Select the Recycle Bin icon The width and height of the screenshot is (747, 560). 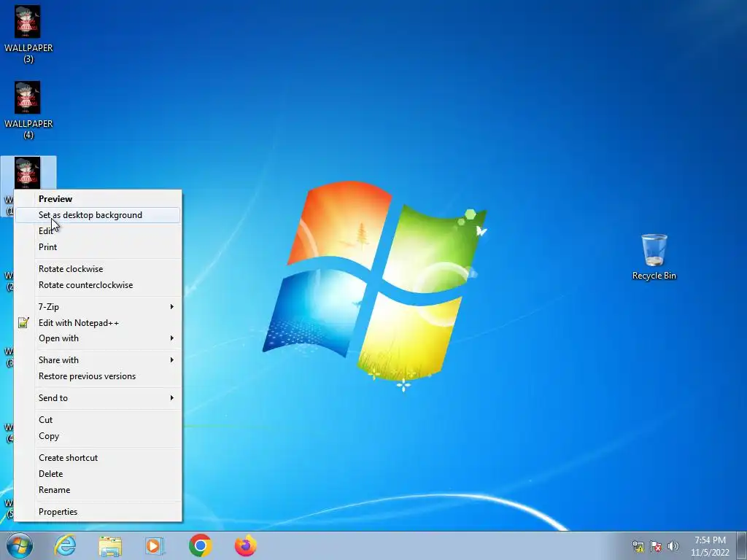click(654, 257)
